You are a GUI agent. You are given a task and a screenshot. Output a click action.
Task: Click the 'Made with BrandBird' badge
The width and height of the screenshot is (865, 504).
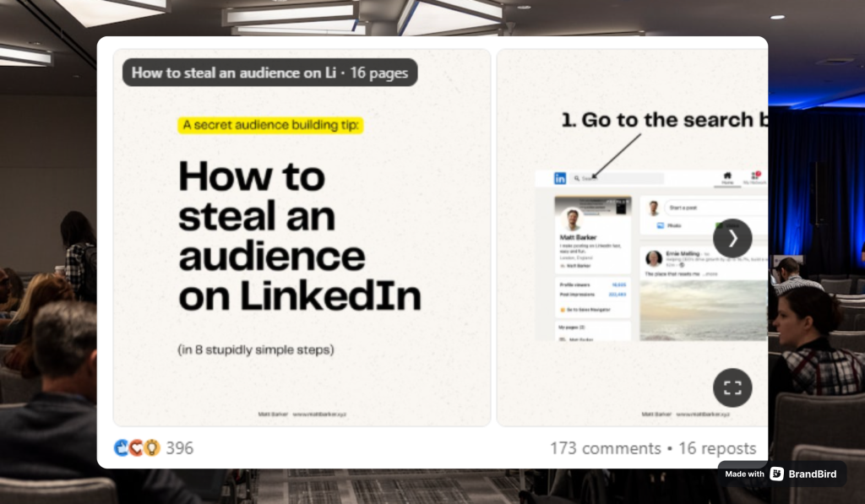click(x=781, y=474)
